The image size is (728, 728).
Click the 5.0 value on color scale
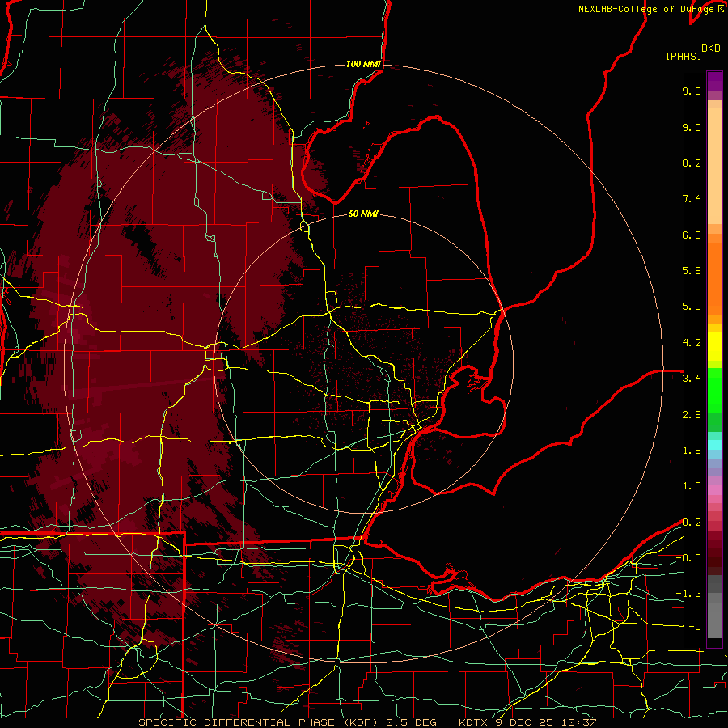pyautogui.click(x=692, y=307)
